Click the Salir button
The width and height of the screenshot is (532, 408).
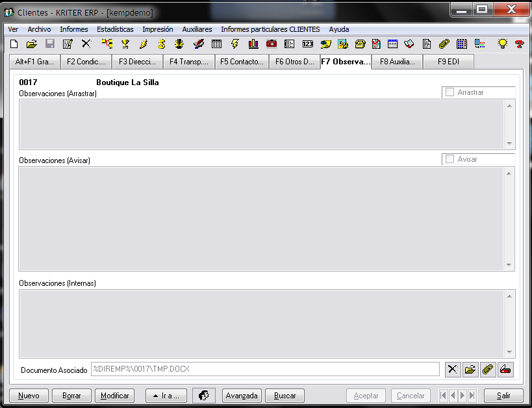click(503, 396)
